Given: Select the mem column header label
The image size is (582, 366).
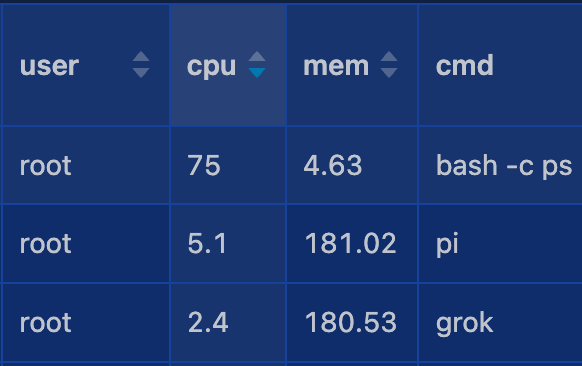Looking at the screenshot, I should pos(336,66).
